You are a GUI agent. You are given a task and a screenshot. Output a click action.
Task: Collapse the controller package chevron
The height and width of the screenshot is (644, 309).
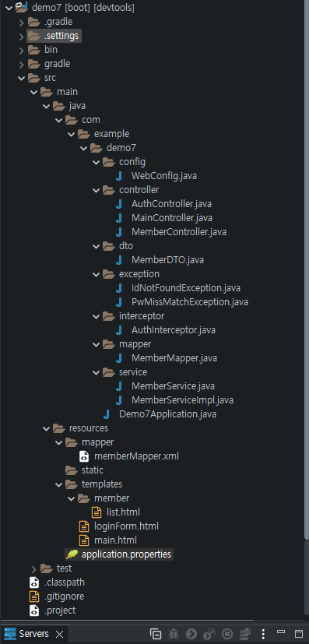click(x=97, y=190)
